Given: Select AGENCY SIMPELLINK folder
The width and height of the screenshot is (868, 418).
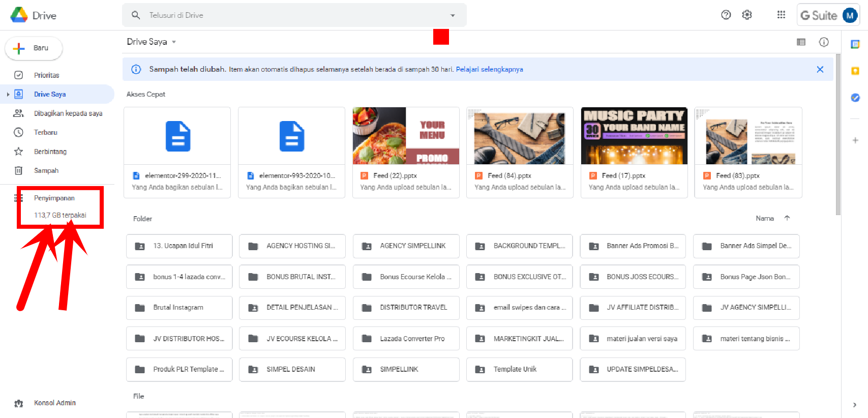Looking at the screenshot, I should (x=406, y=246).
